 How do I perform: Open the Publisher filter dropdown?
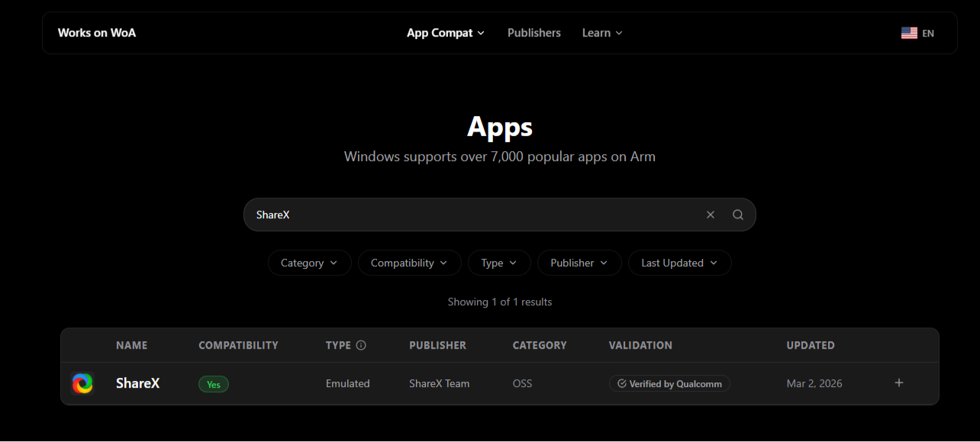[x=579, y=263]
